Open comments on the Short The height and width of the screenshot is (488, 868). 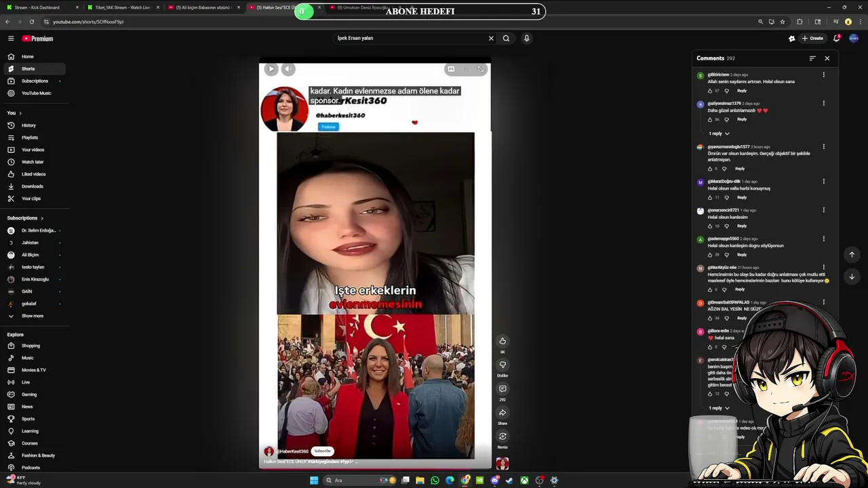[502, 388]
